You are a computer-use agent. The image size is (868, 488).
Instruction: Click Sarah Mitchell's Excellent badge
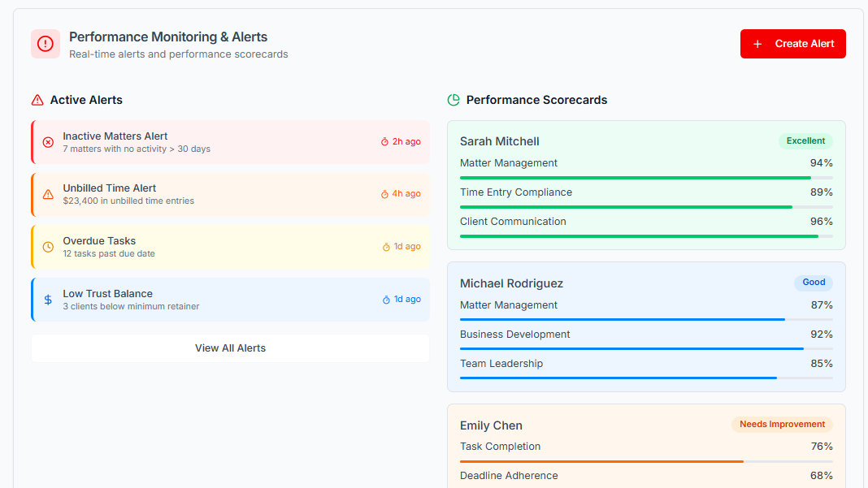[805, 141]
